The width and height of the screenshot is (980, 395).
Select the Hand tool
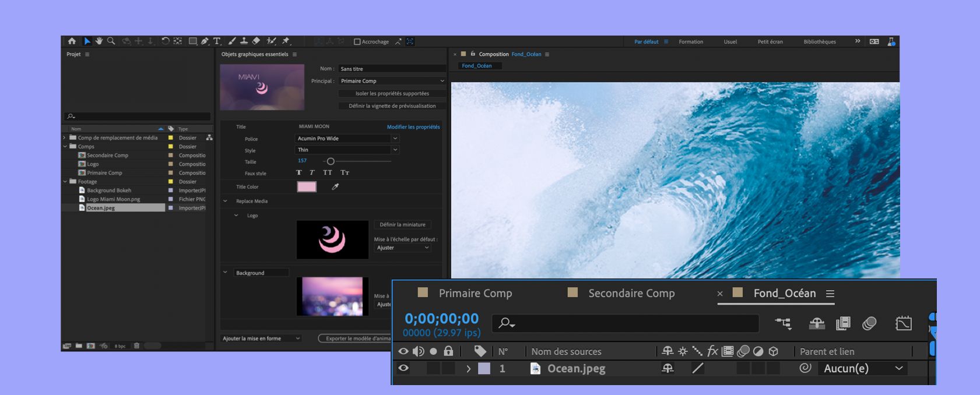point(99,41)
